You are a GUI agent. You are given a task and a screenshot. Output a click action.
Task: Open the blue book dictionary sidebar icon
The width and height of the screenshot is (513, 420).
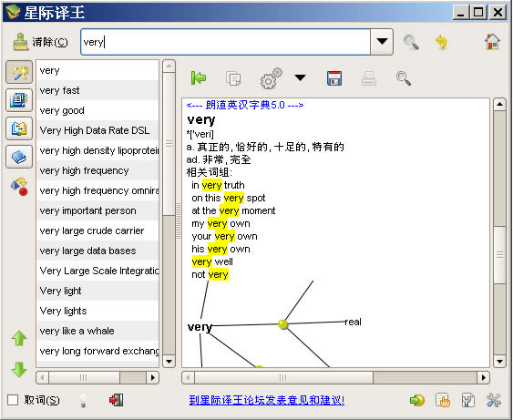coord(19,157)
